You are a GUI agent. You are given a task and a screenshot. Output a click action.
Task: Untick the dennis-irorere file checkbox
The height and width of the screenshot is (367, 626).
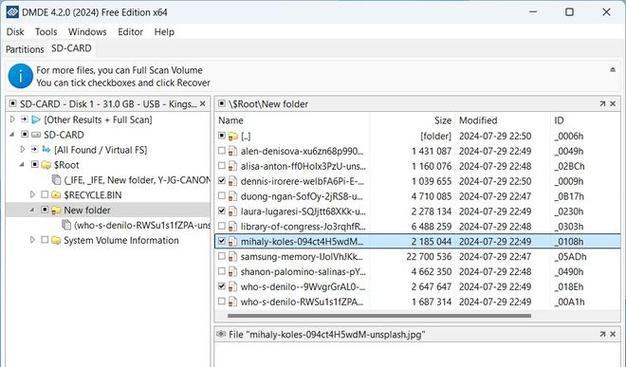tap(222, 181)
